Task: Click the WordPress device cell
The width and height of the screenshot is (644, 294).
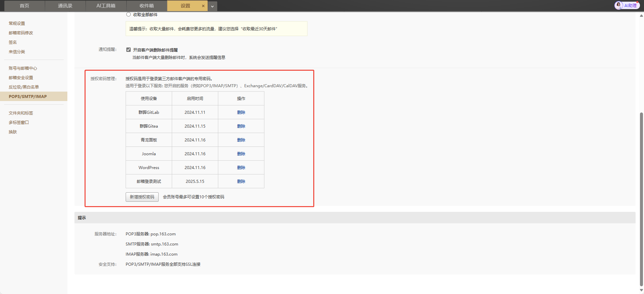Action: (x=149, y=168)
